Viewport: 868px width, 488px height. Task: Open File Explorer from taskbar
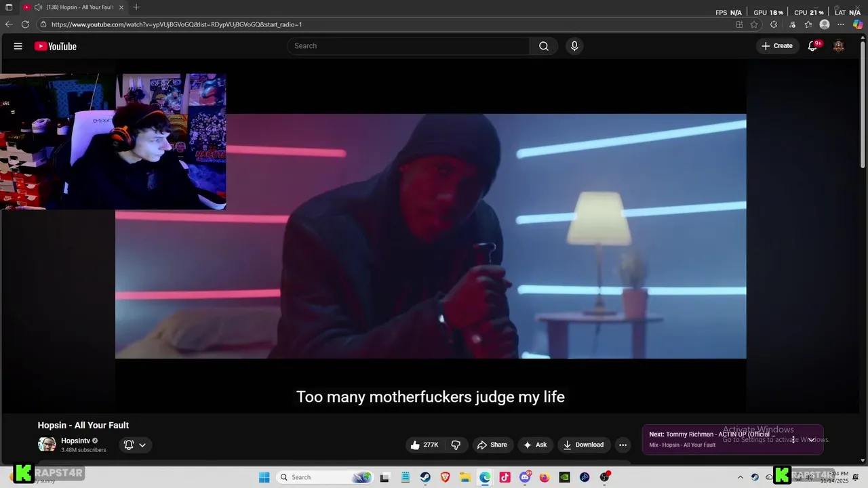[465, 477]
